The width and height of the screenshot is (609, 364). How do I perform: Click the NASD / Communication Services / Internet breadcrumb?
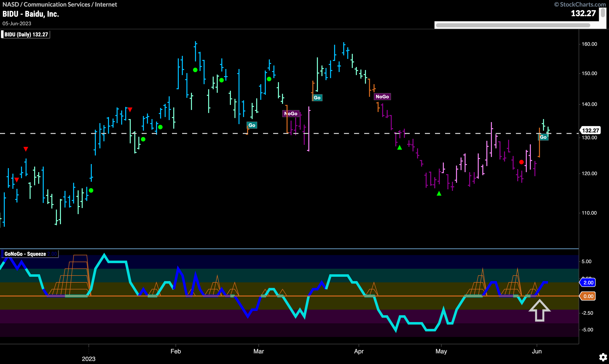click(60, 4)
